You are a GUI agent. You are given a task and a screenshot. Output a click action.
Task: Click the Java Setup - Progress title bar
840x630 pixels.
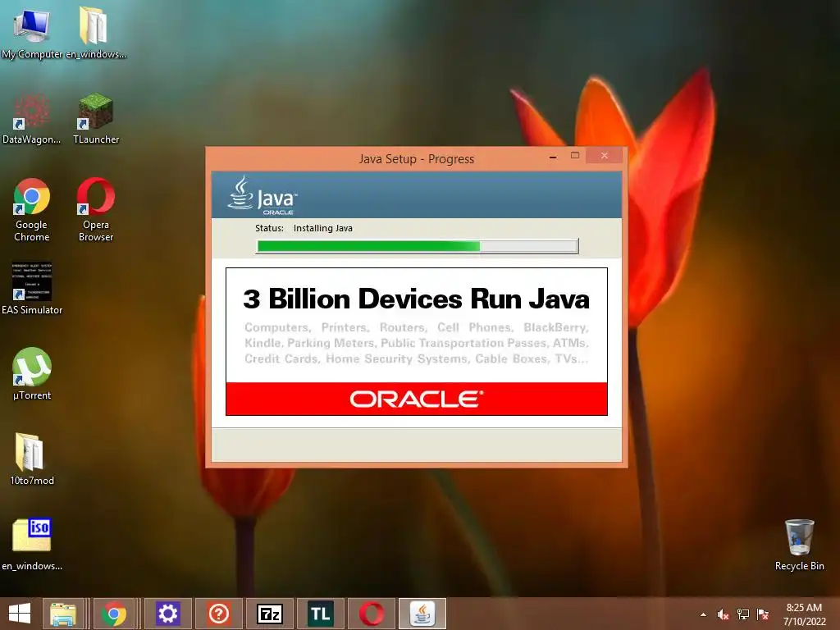click(416, 159)
